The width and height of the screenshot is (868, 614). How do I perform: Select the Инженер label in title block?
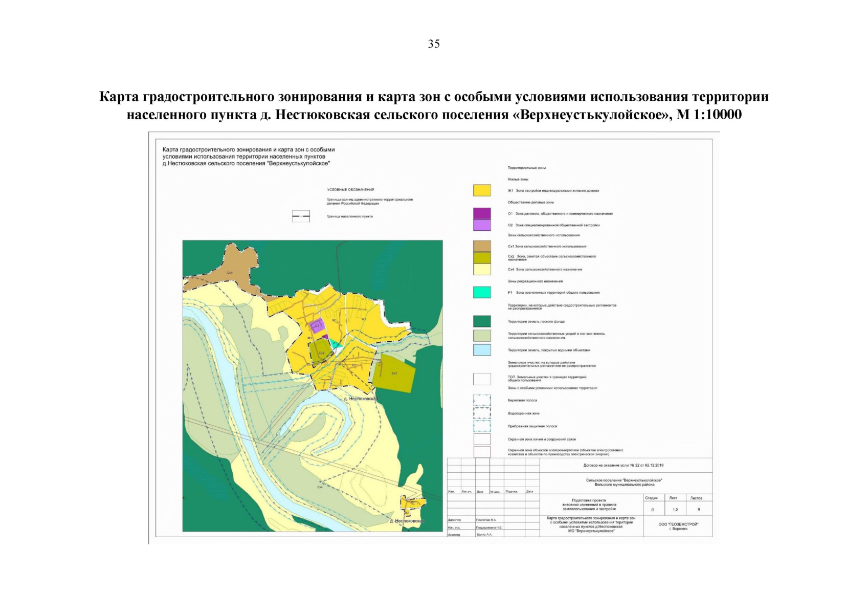click(x=454, y=534)
